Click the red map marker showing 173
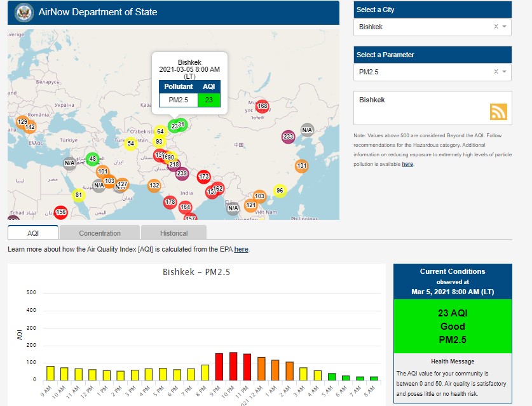This screenshot has width=532, height=406. pyautogui.click(x=203, y=177)
